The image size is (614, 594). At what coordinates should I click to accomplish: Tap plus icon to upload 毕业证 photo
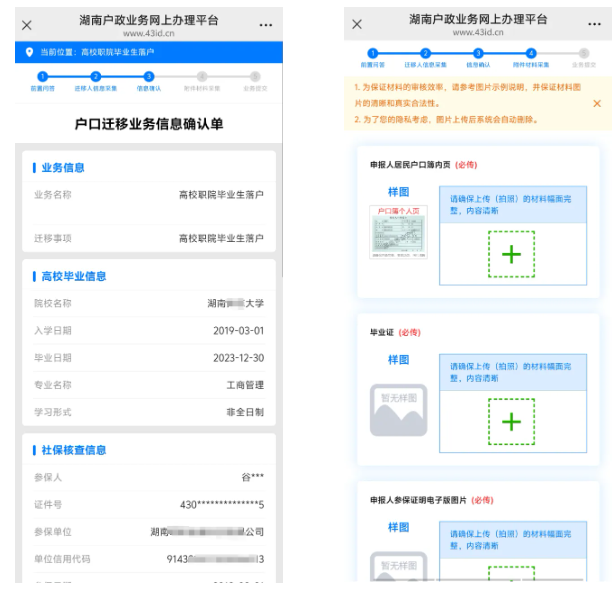coord(511,421)
